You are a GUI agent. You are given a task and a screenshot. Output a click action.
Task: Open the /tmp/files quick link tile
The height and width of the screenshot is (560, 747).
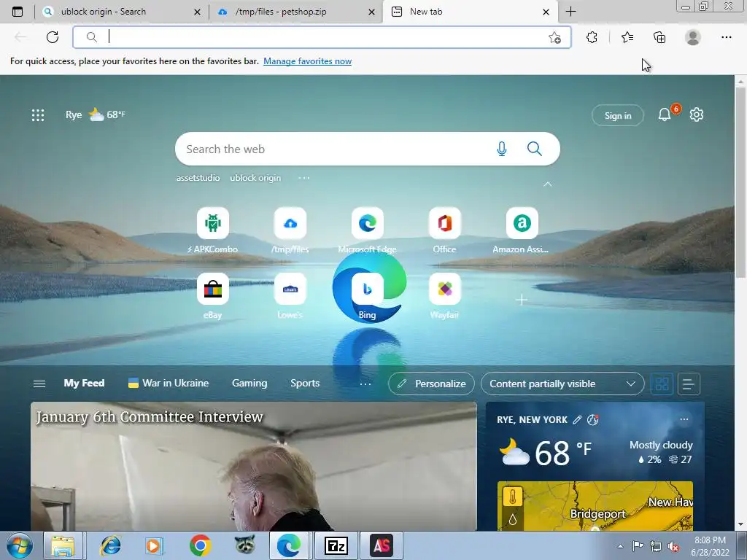[x=290, y=230]
